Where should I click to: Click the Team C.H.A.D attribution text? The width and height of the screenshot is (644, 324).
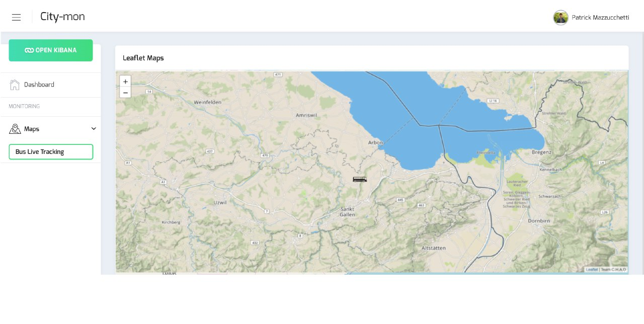click(614, 270)
